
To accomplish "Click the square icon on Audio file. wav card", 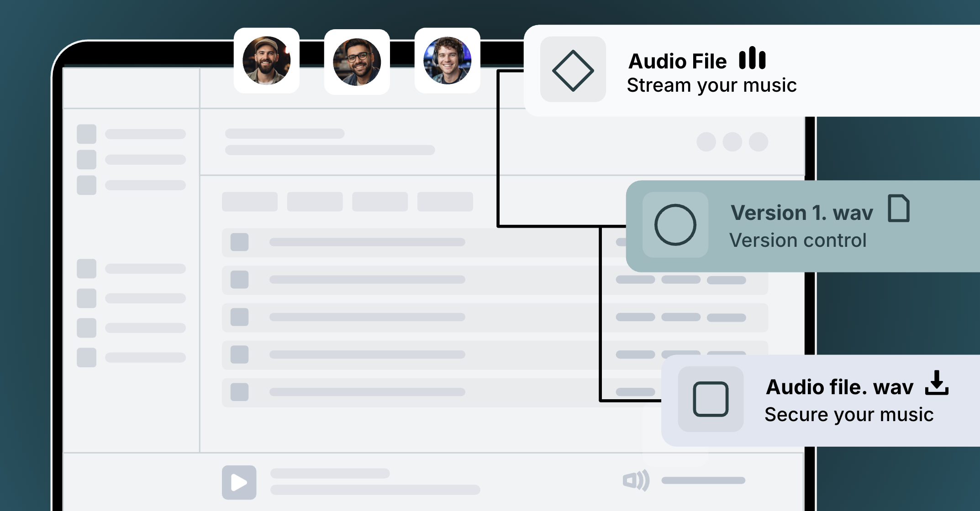I will pyautogui.click(x=710, y=399).
